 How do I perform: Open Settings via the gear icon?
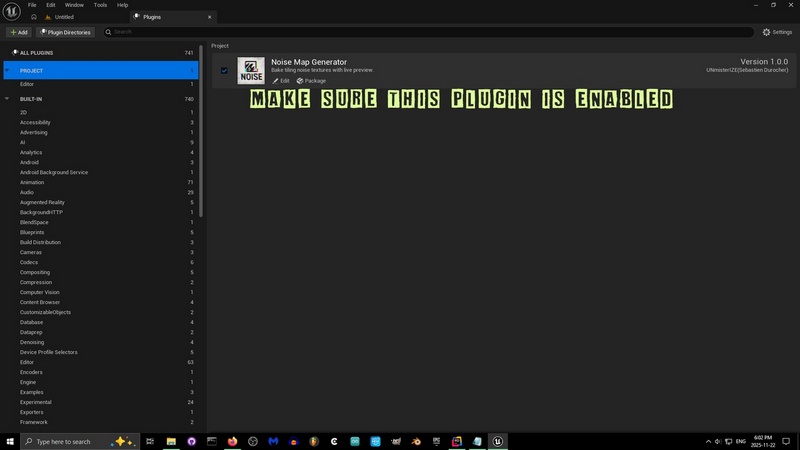[x=766, y=32]
